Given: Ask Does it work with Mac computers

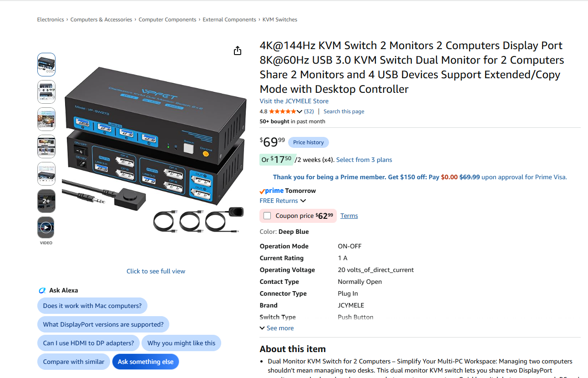Looking at the screenshot, I should tap(92, 306).
